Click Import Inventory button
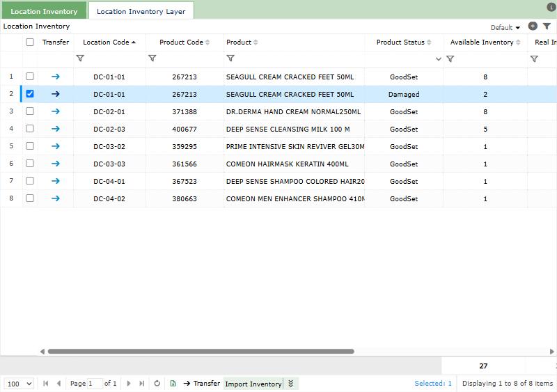The height and width of the screenshot is (392, 557). click(253, 384)
